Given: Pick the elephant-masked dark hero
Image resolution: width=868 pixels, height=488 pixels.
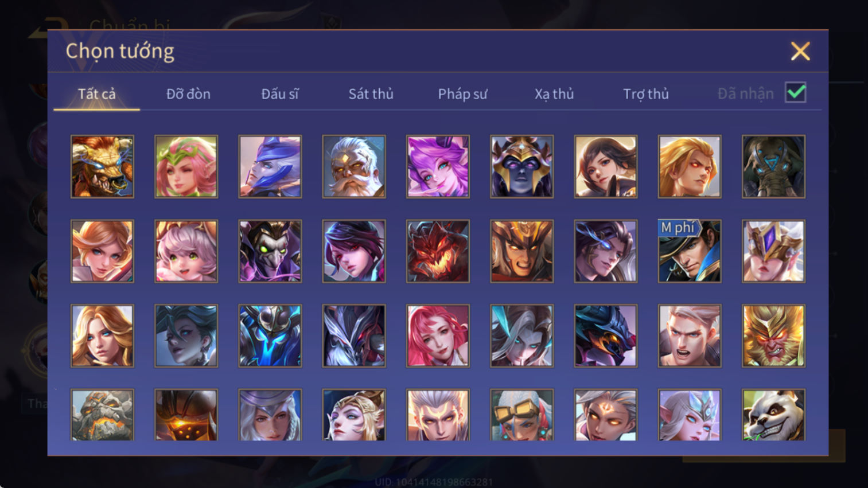Looking at the screenshot, I should [773, 167].
